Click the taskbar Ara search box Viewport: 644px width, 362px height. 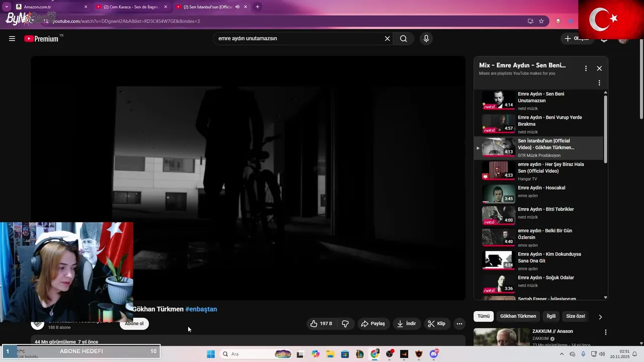pos(256,354)
